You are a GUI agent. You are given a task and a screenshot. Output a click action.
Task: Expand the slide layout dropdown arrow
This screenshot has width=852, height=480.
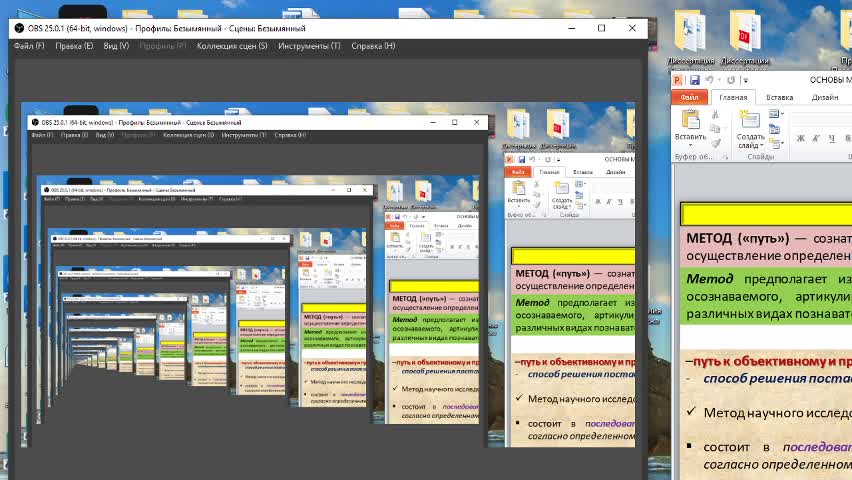tap(782, 114)
